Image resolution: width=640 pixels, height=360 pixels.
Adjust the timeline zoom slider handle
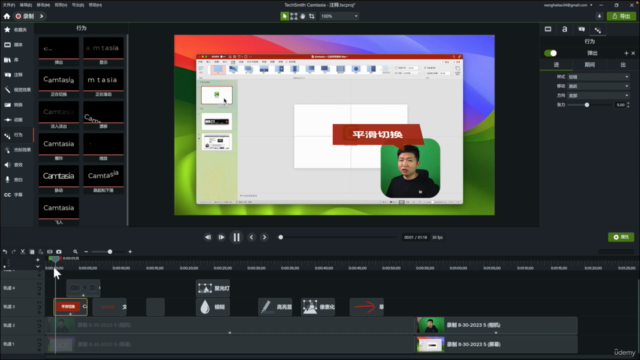click(x=110, y=252)
